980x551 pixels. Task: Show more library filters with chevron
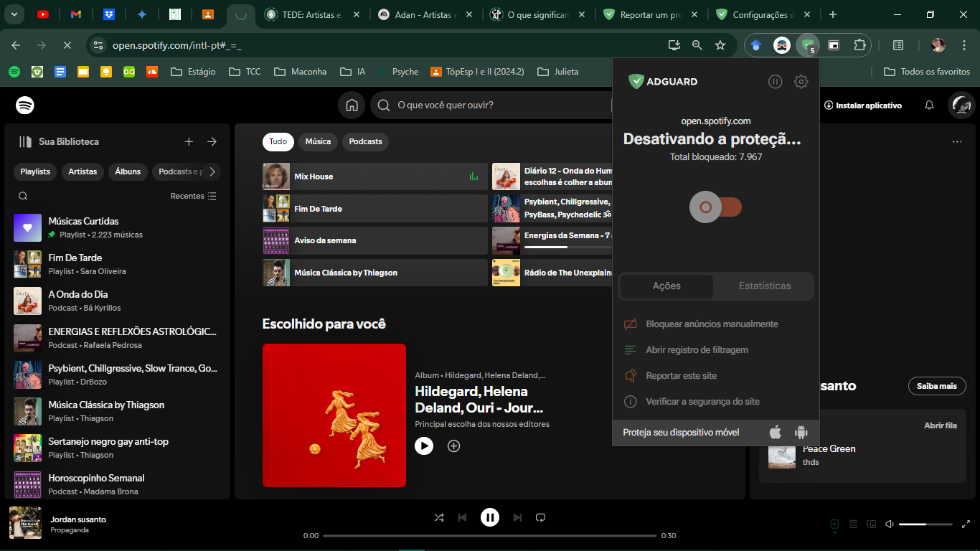212,171
